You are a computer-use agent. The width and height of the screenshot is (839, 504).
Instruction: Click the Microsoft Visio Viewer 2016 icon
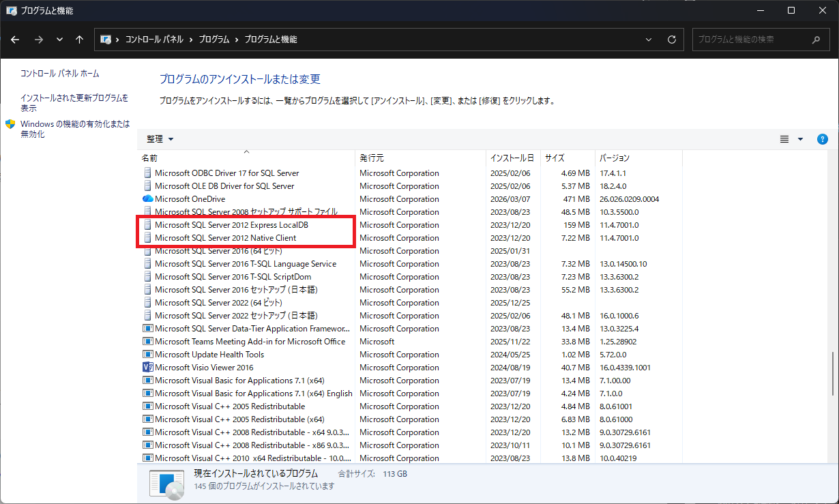tap(147, 368)
